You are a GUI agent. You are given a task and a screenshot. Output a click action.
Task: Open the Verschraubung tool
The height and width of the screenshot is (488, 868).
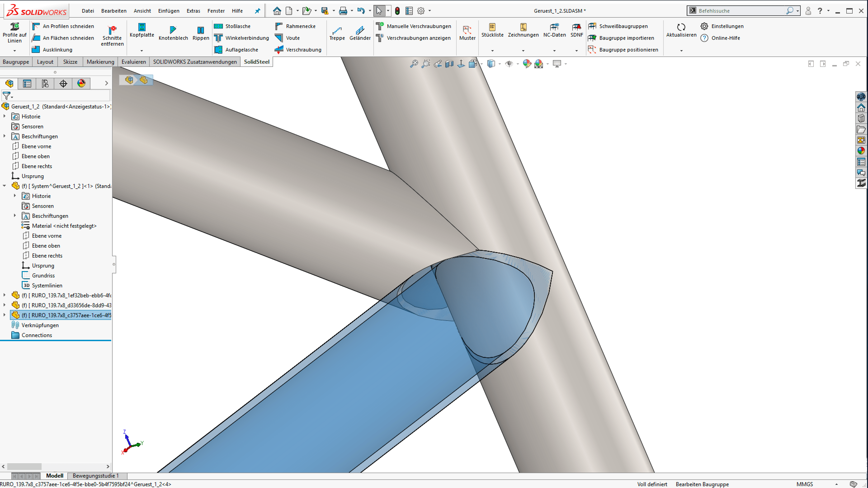coord(298,50)
